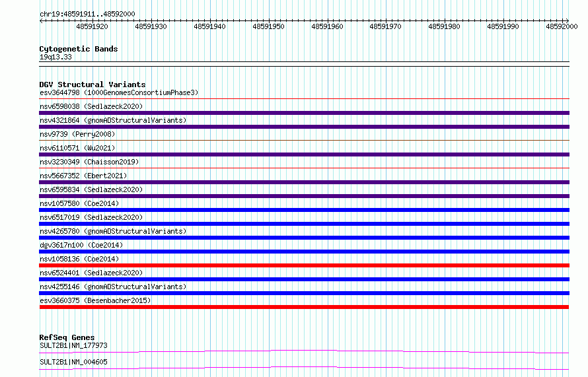Select variant nsv3230349 (Chaisson2019) label

(89, 162)
